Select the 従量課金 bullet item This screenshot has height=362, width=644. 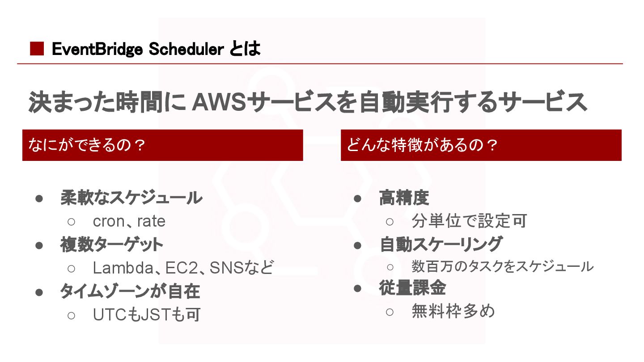(413, 288)
